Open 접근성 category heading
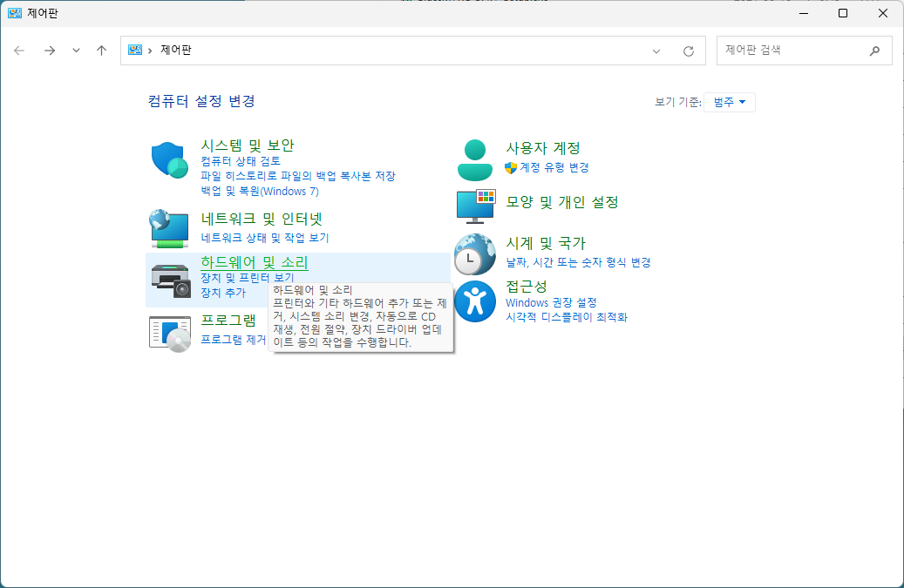Viewport: 904px width, 588px height. tap(527, 287)
